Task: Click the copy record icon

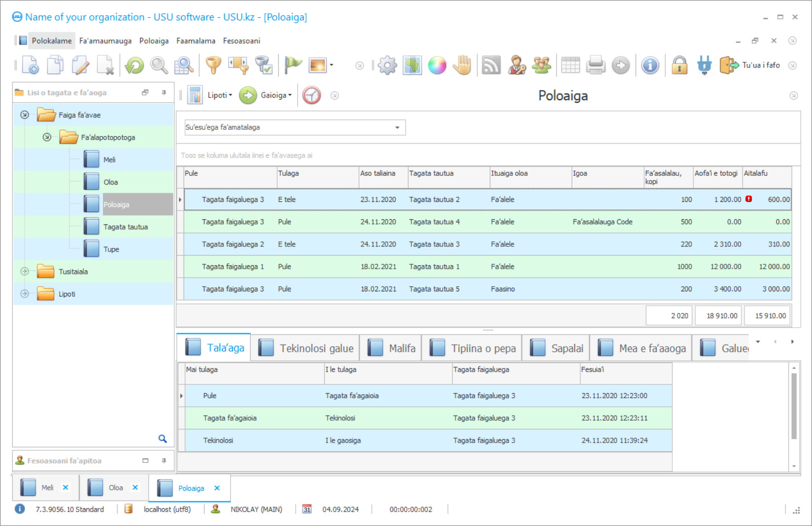Action: coord(55,65)
